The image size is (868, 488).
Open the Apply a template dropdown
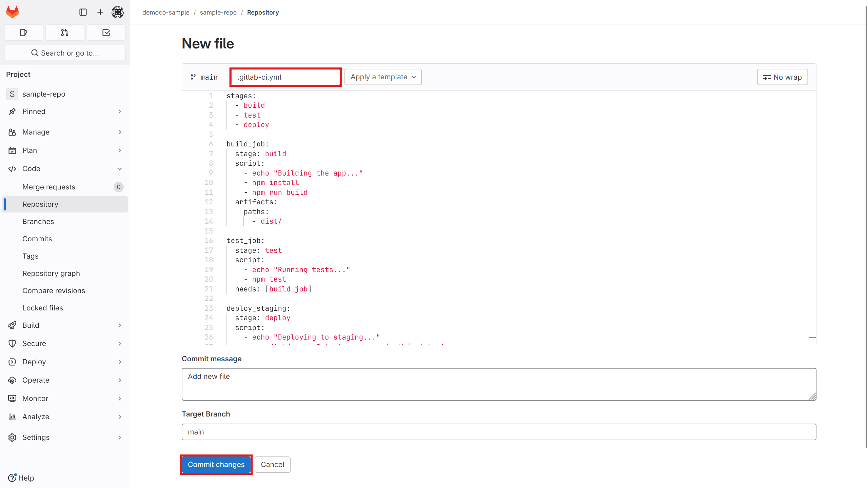point(383,77)
